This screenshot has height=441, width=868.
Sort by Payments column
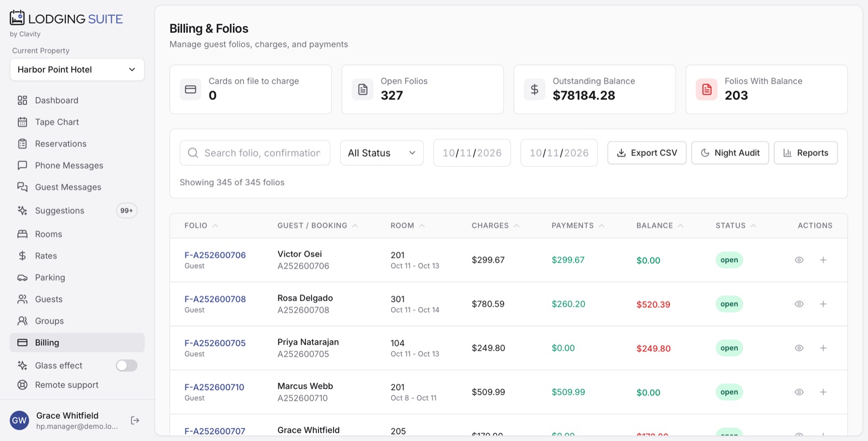pos(578,225)
